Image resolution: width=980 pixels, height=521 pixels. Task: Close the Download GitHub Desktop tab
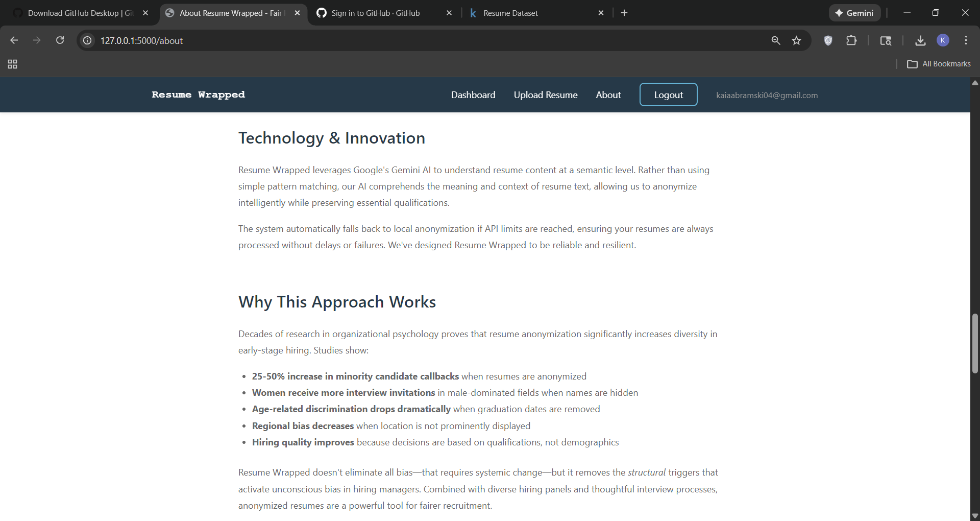(145, 13)
